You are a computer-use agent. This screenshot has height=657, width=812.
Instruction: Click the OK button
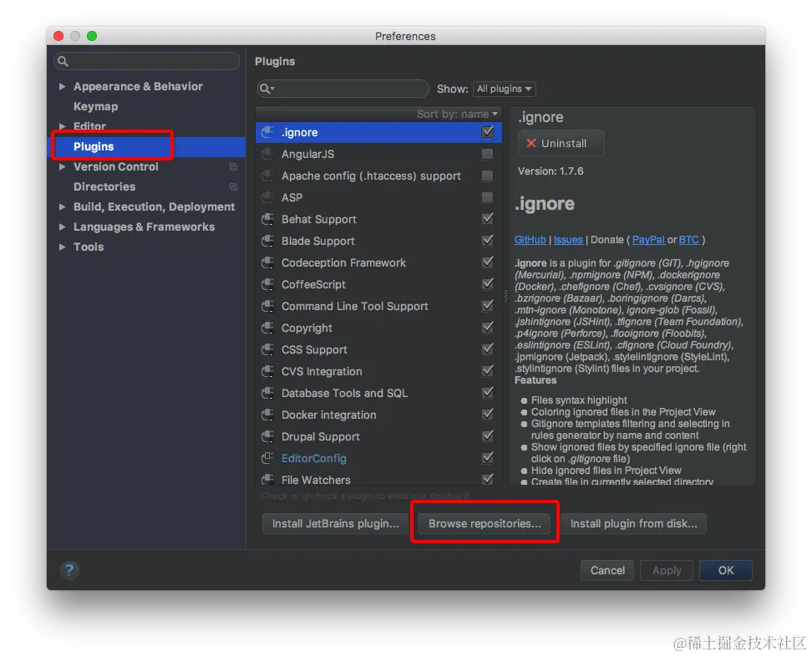pyautogui.click(x=725, y=570)
